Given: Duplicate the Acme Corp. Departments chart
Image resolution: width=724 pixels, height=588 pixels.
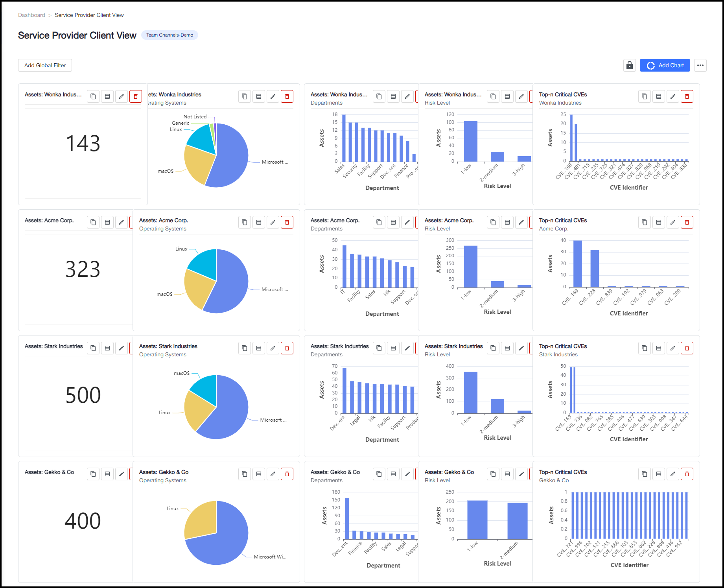Looking at the screenshot, I should [379, 222].
